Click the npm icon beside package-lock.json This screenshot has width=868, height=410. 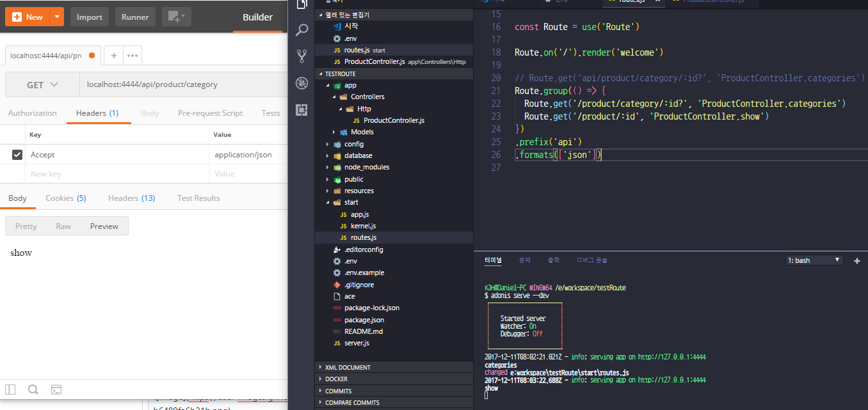pos(337,308)
